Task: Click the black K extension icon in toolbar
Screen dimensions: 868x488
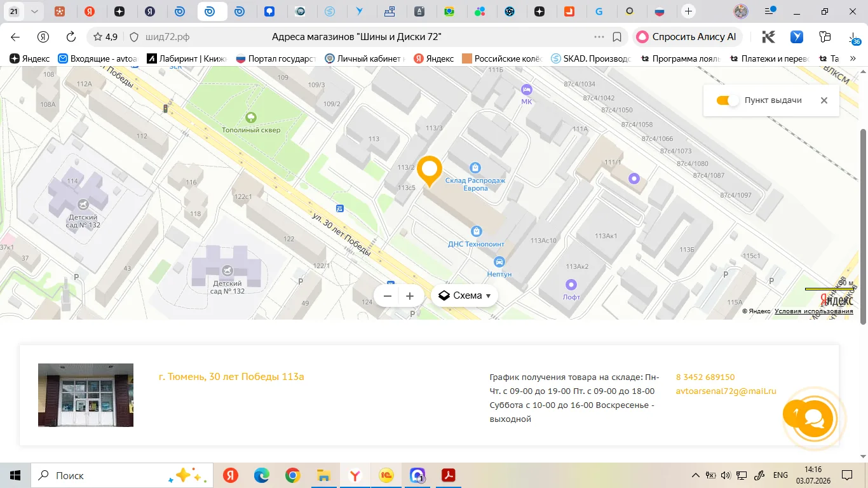Action: tap(768, 37)
